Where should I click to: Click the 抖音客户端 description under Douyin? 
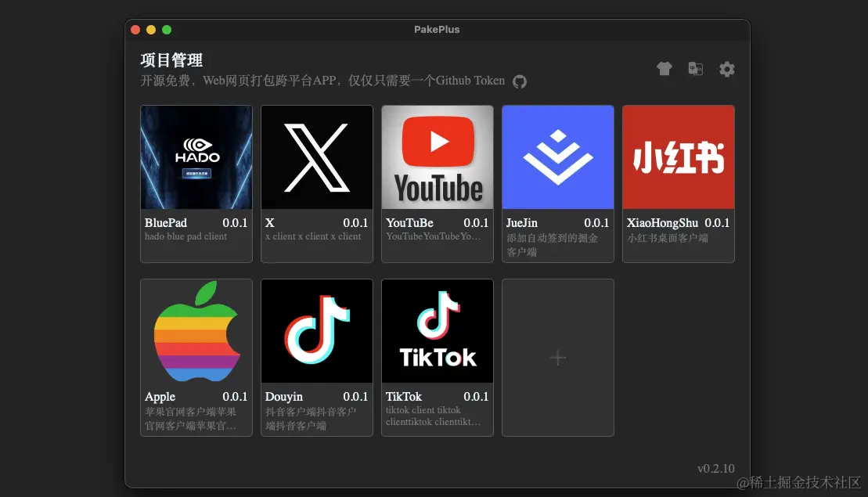click(x=310, y=419)
